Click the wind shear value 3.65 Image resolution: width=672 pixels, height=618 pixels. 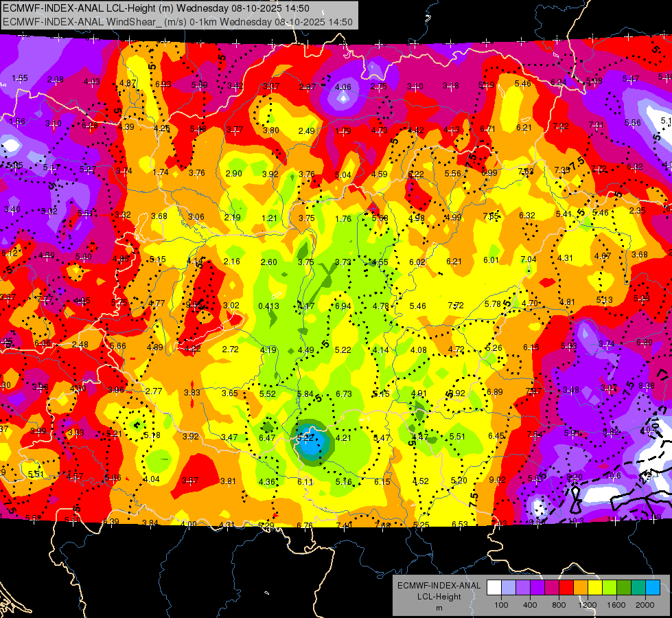tap(230, 393)
